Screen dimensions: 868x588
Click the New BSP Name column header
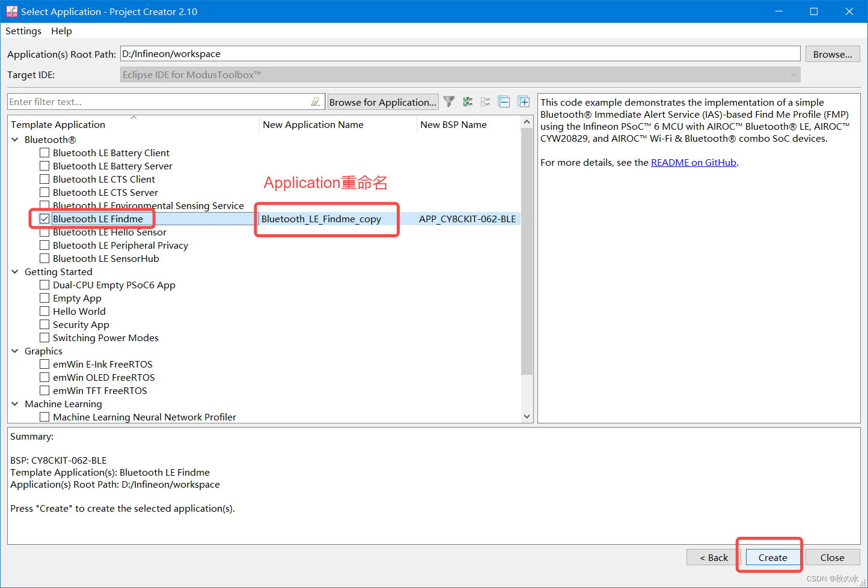pyautogui.click(x=468, y=124)
